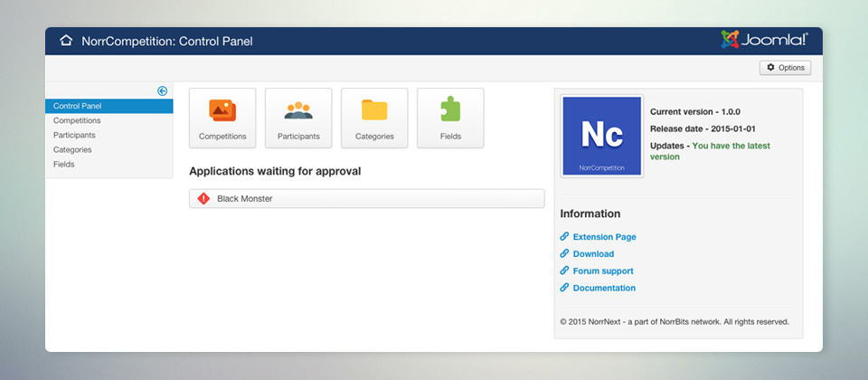Open Categories from the sidebar menu
The width and height of the screenshot is (868, 380).
point(72,149)
